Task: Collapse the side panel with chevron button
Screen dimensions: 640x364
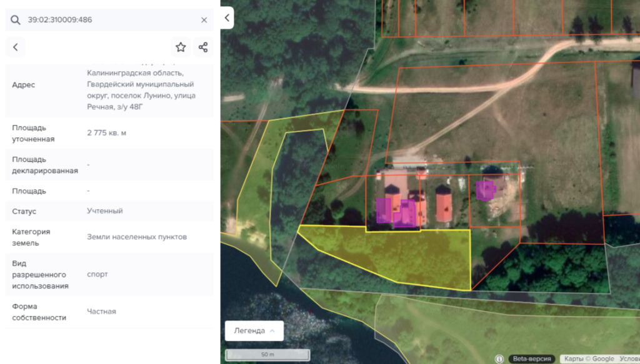Action: (227, 18)
